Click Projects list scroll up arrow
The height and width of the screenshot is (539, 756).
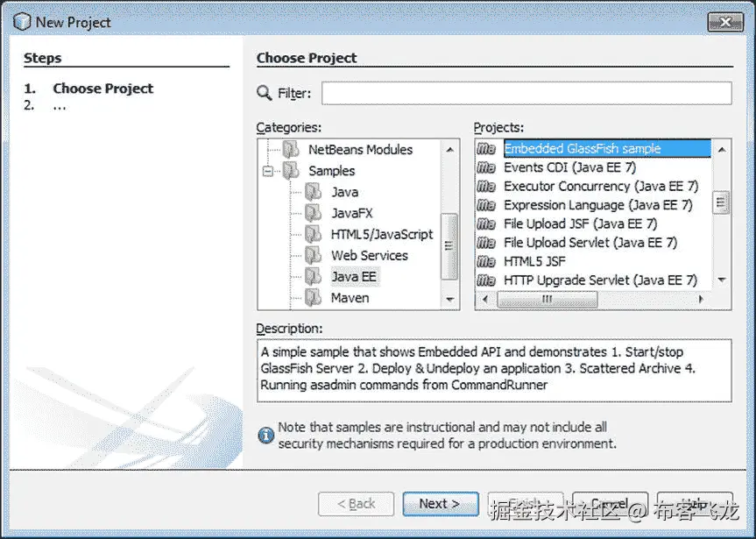[722, 150]
